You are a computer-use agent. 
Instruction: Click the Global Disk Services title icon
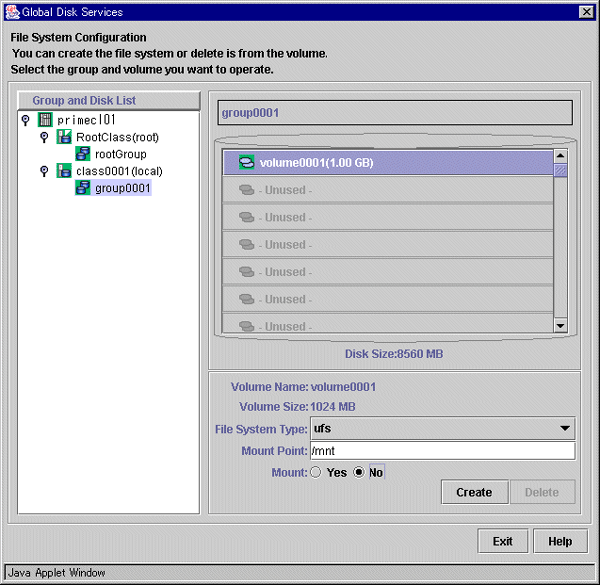(x=12, y=12)
